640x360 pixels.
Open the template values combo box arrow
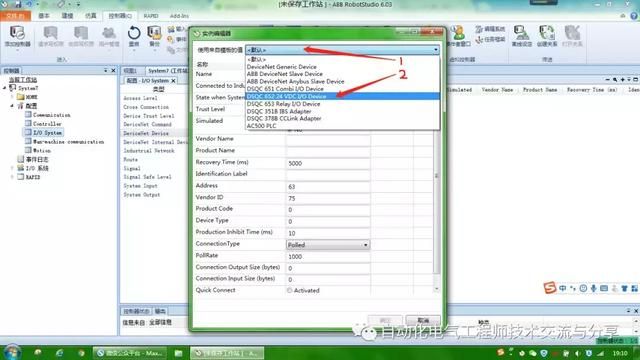click(436, 50)
